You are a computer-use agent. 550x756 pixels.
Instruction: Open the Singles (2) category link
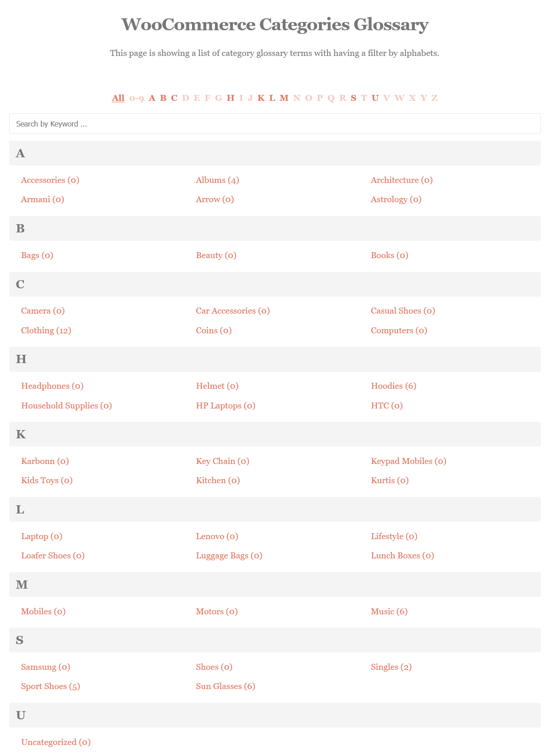(x=391, y=667)
